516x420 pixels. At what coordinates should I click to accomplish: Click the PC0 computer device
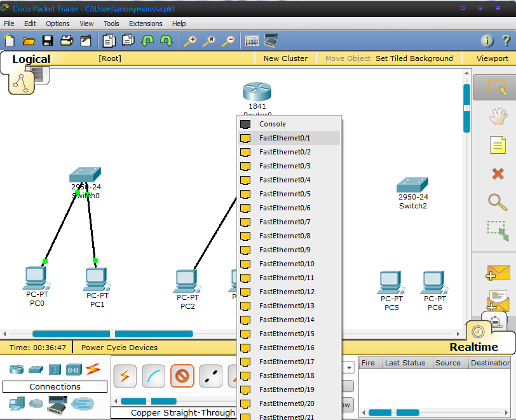pyautogui.click(x=36, y=278)
